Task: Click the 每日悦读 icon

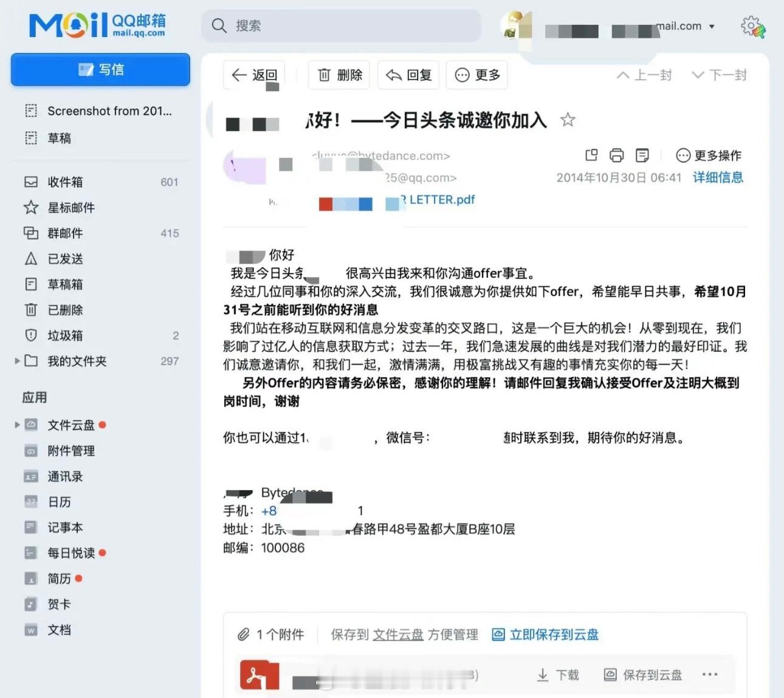Action: (31, 553)
